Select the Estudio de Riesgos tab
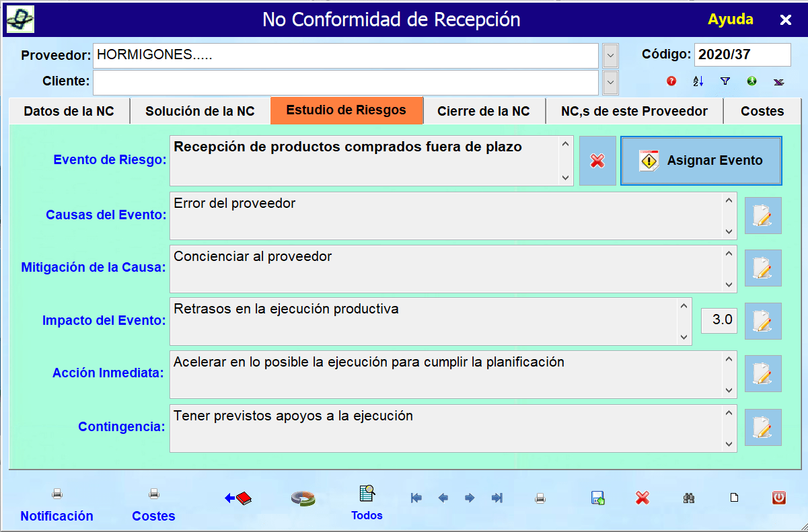Screen dimensions: 808x532 [346, 110]
